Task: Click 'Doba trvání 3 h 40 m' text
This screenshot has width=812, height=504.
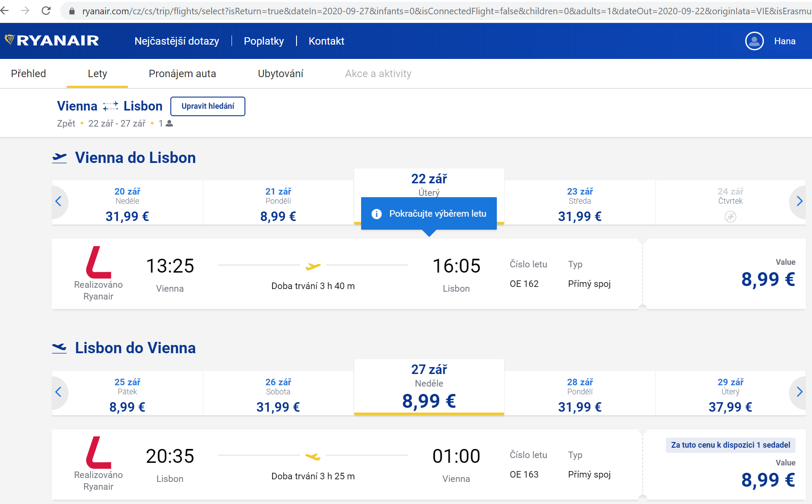Action: pos(313,286)
